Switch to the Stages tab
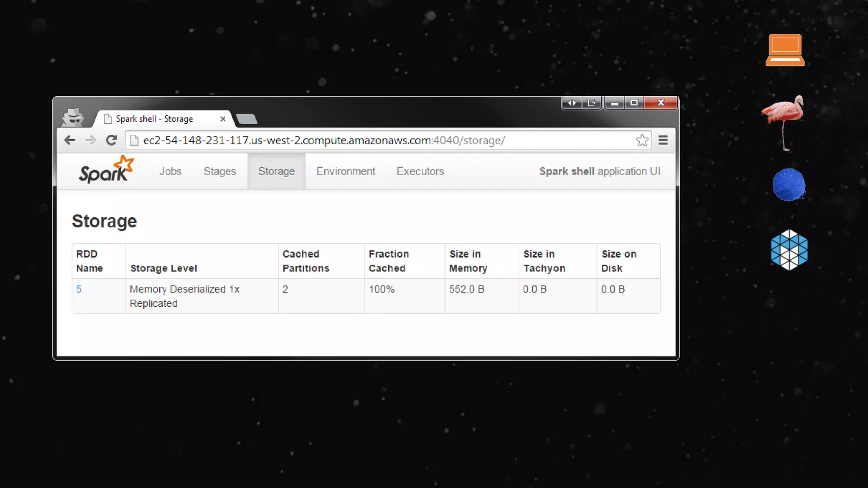This screenshot has height=488, width=868. [220, 171]
